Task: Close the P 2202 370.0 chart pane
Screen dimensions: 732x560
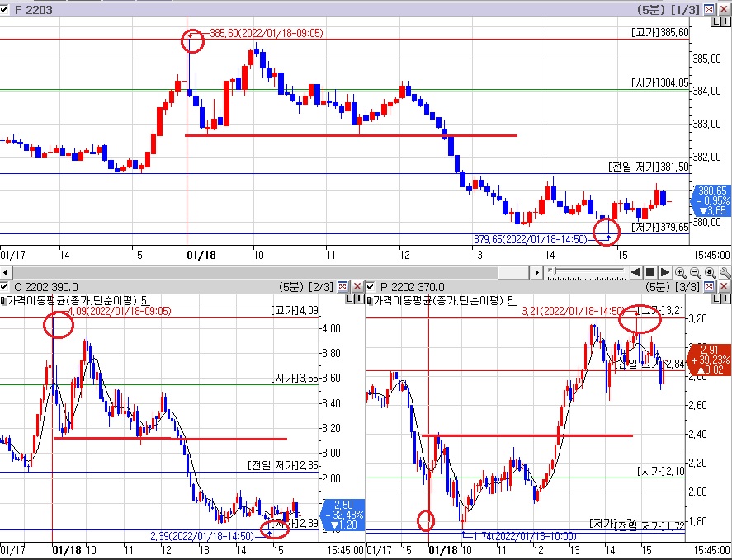Action: (x=724, y=286)
